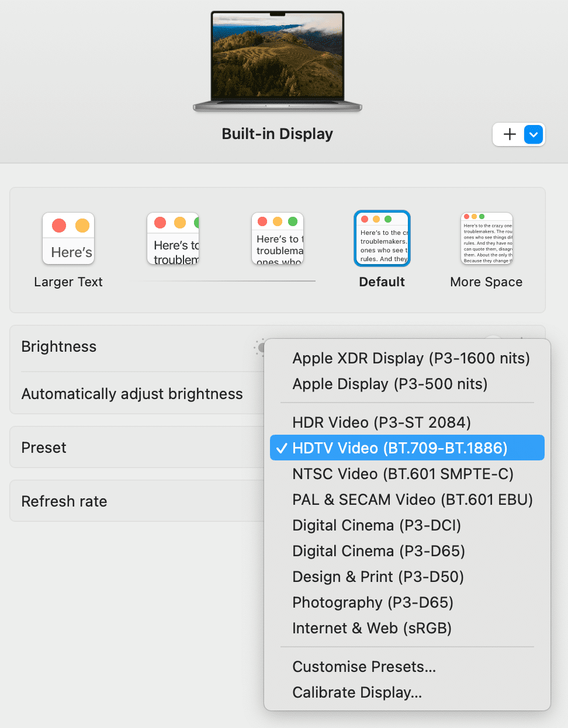This screenshot has width=568, height=728.
Task: Select the Larger Text scaling thumbnail
Action: (68, 238)
